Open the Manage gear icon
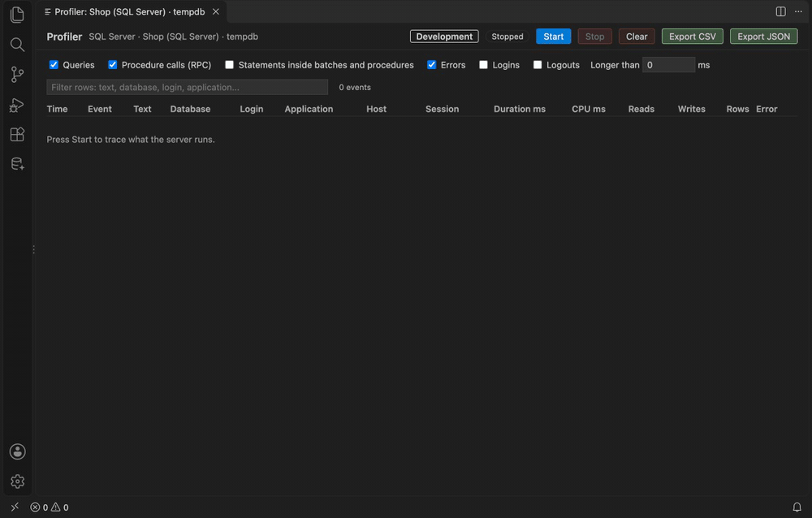812x518 pixels. coord(17,481)
